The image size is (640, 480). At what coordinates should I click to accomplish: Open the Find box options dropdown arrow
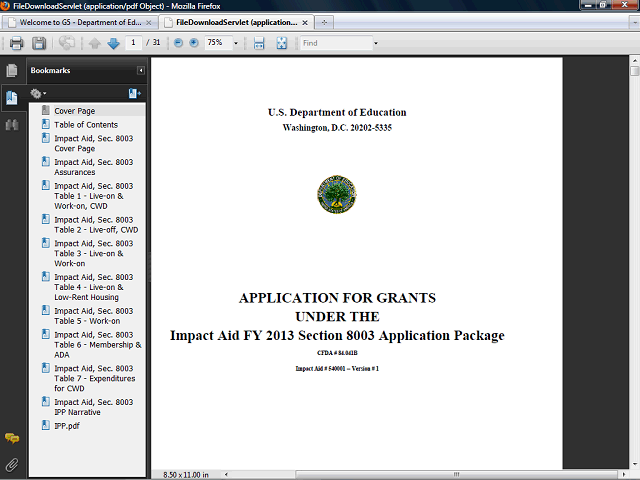pos(375,43)
